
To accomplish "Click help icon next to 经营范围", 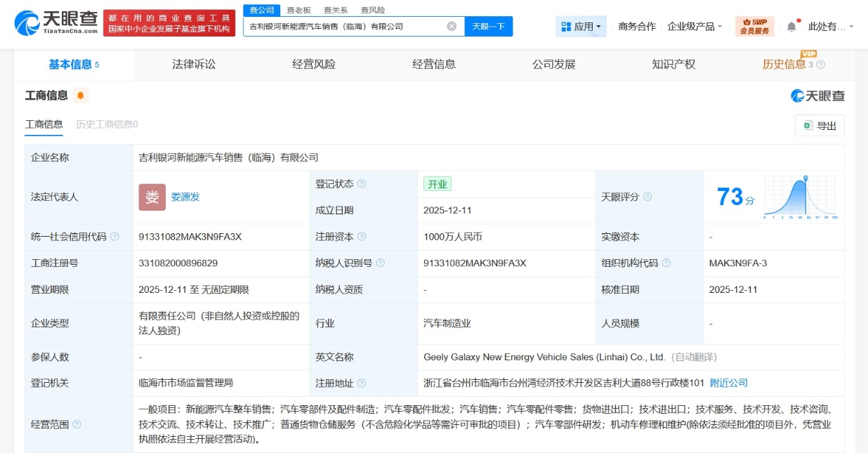I will click(77, 424).
